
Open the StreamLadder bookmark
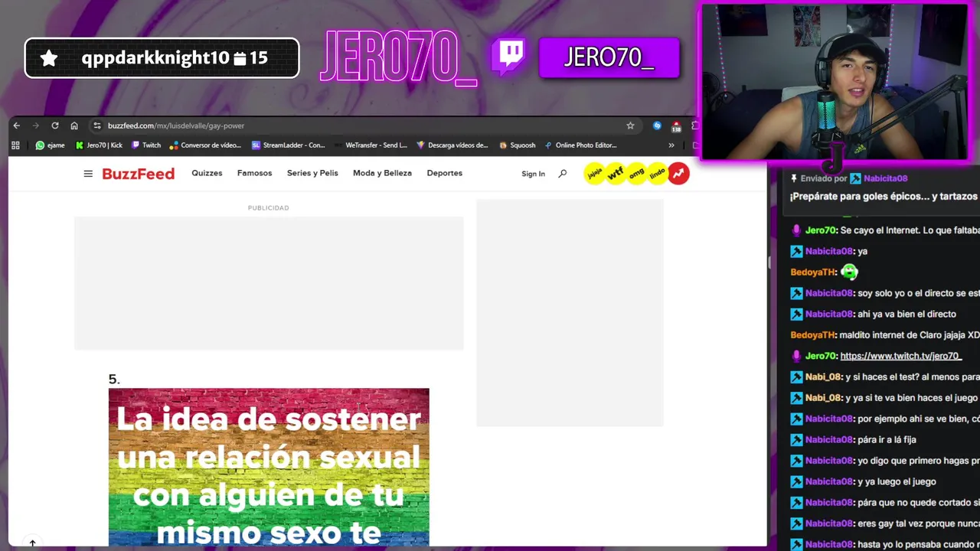point(289,145)
